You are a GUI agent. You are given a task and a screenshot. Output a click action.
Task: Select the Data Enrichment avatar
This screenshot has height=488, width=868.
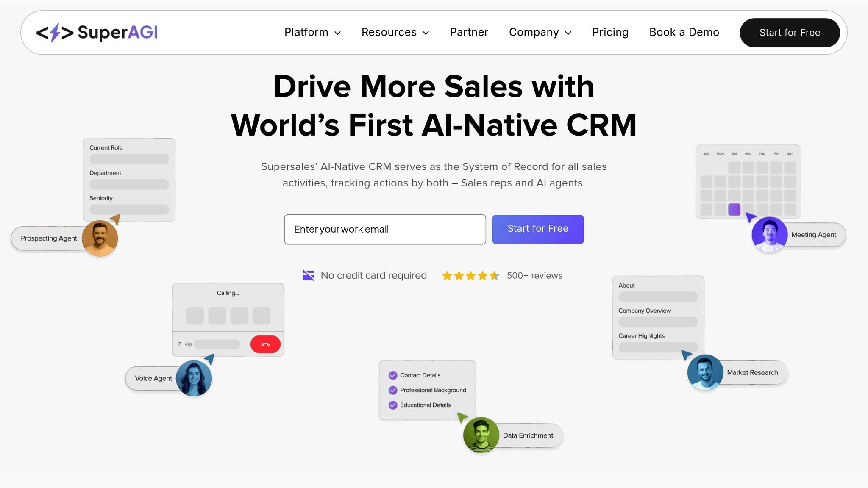click(x=481, y=435)
